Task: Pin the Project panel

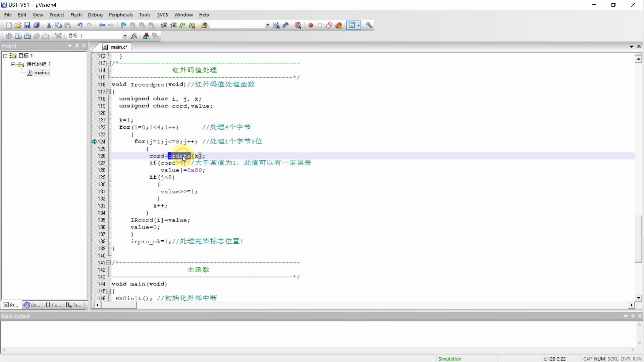Action: pyautogui.click(x=77, y=46)
